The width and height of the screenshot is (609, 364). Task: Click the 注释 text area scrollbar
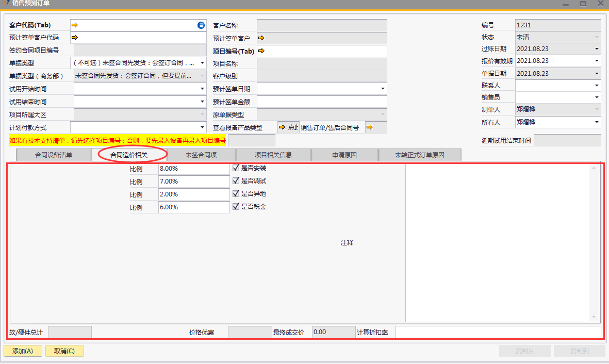click(594, 242)
